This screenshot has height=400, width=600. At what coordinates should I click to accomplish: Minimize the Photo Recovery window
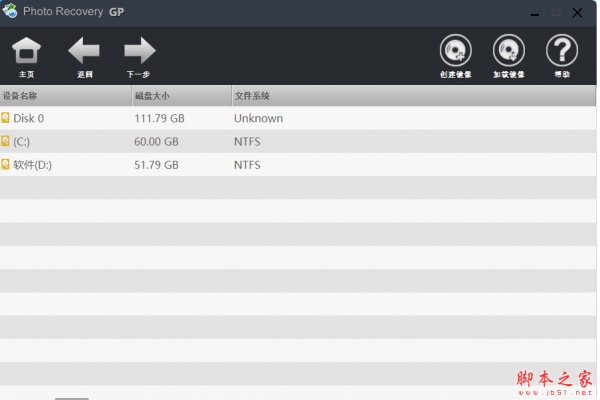click(535, 14)
